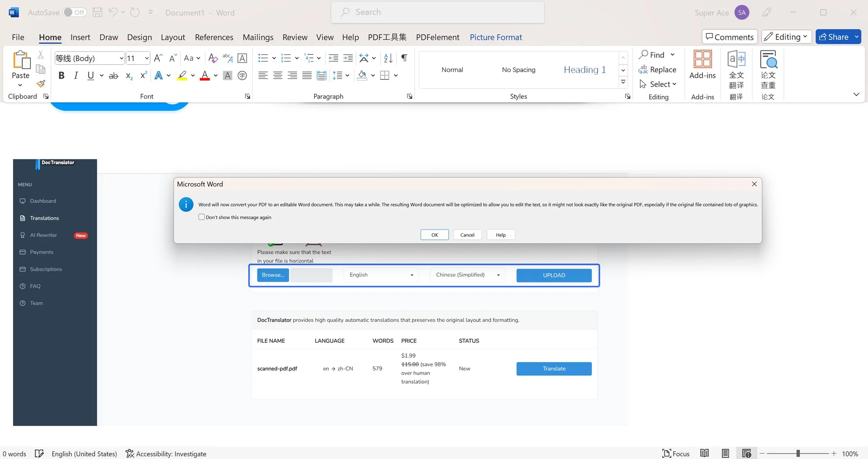The width and height of the screenshot is (868, 459).
Task: Click the OK button in dialog
Action: 434,235
